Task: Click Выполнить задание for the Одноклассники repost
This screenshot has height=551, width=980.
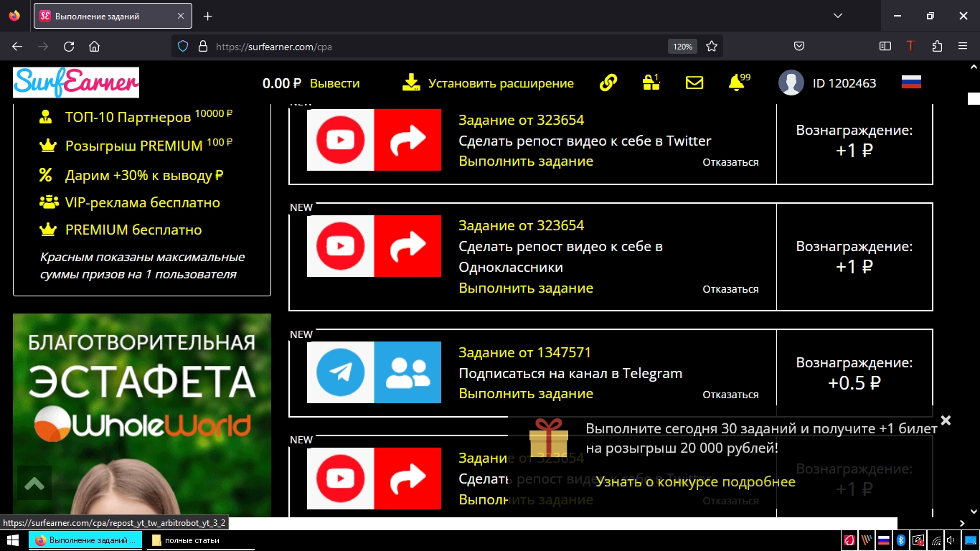Action: coord(526,288)
